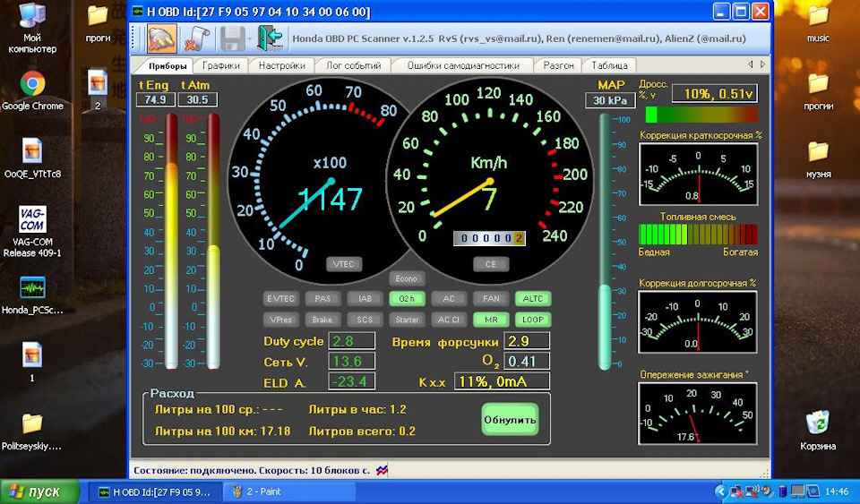
Task: Go to the Разгон tab
Action: (558, 65)
